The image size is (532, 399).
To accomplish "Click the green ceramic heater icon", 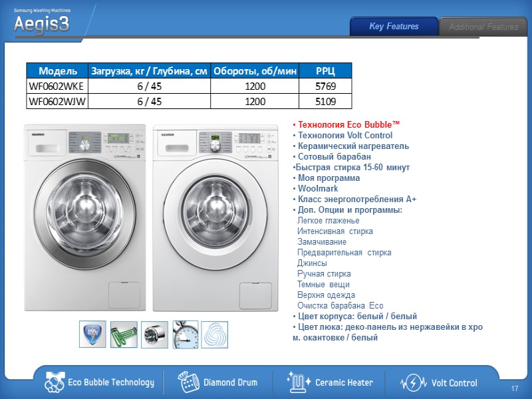I will click(x=124, y=334).
